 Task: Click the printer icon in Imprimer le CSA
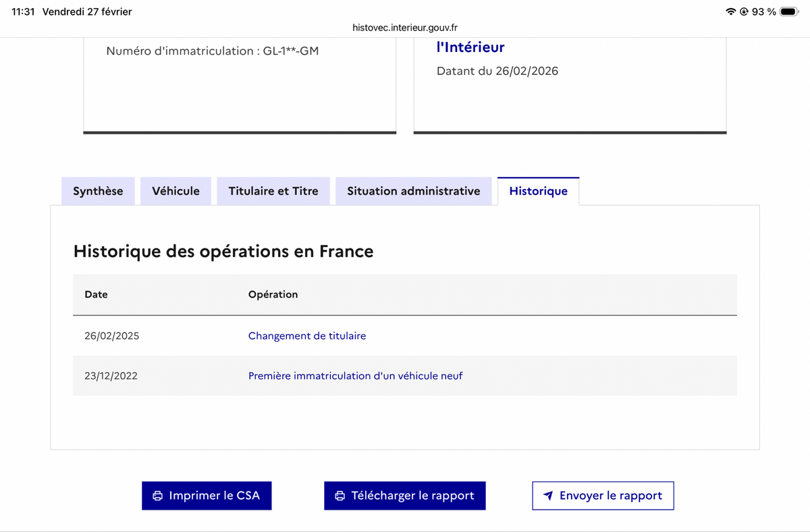[x=158, y=496]
